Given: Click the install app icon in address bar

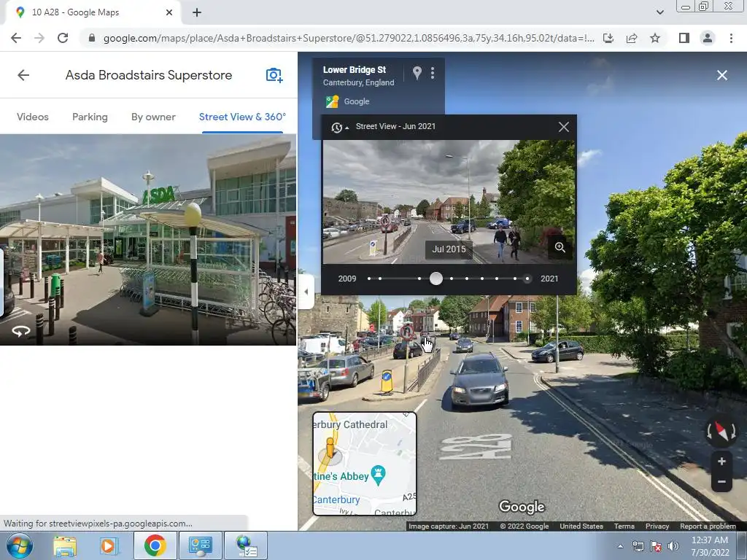Looking at the screenshot, I should [x=608, y=38].
